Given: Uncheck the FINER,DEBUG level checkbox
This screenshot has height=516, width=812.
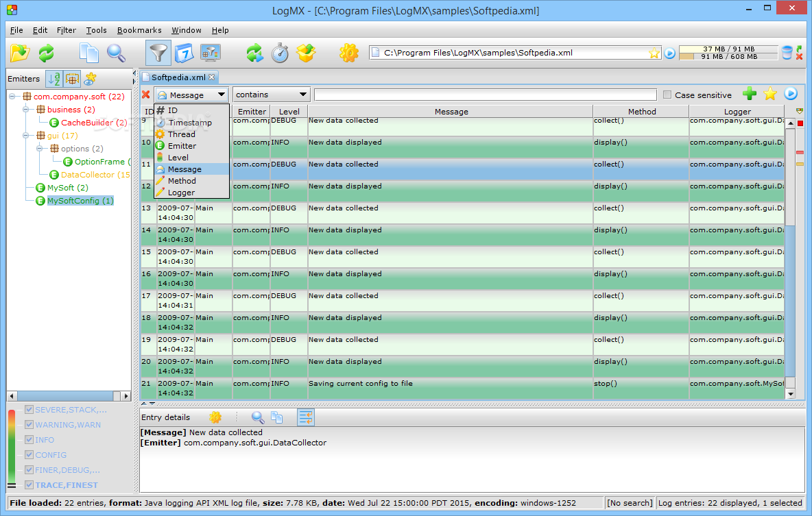Looking at the screenshot, I should pos(29,469).
